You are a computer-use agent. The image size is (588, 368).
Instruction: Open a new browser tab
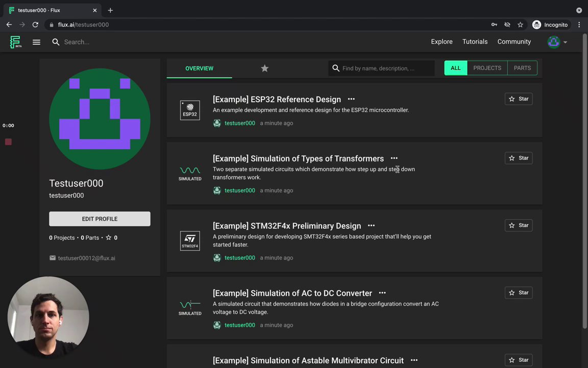[x=110, y=11]
